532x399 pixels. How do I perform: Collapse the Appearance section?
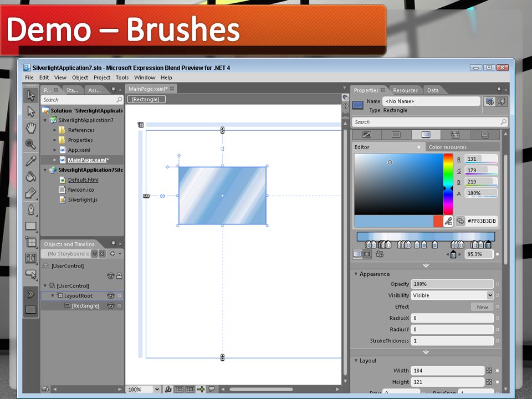pos(356,274)
